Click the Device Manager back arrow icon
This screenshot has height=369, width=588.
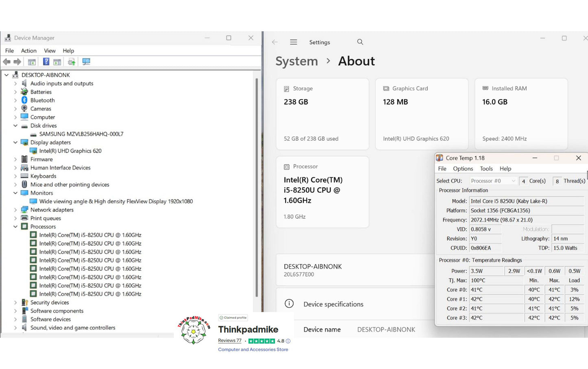7,62
